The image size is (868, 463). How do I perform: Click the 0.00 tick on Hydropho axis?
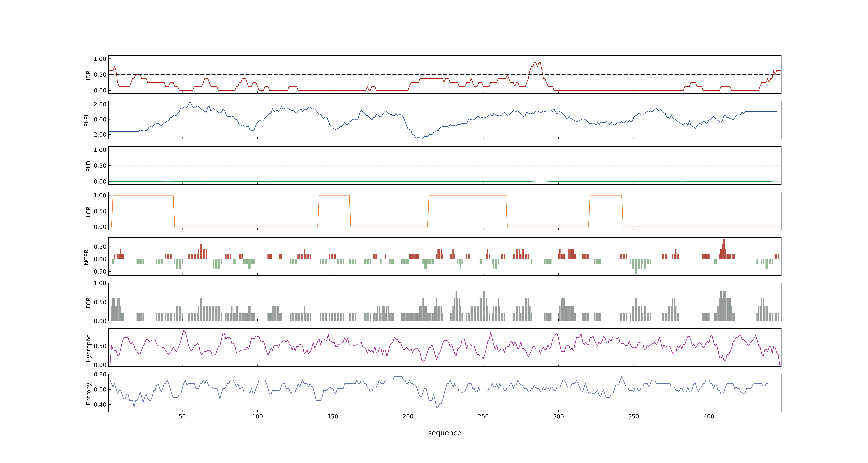tap(100, 365)
